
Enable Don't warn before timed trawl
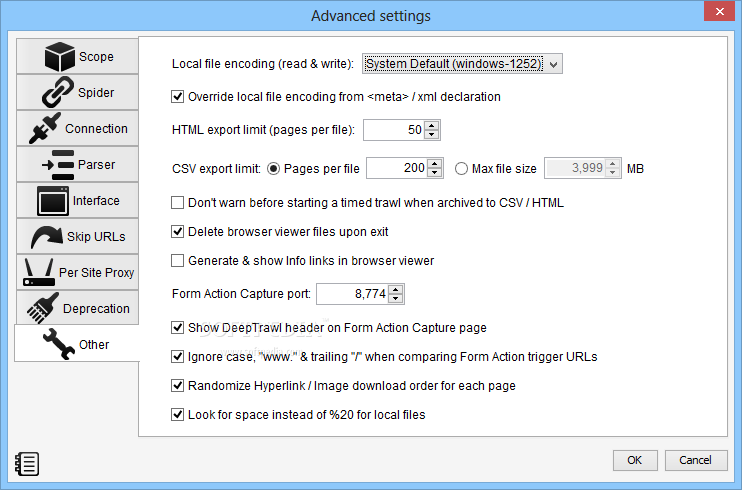pos(177,203)
